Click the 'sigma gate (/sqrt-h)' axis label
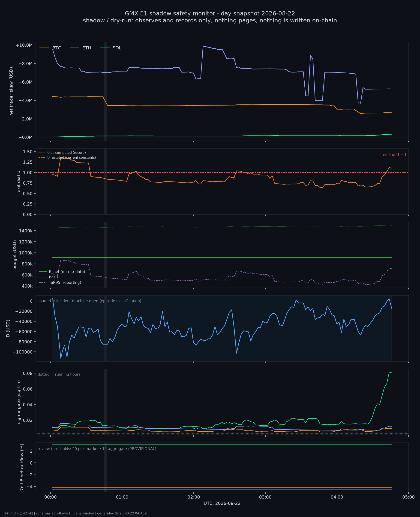 coord(19,402)
